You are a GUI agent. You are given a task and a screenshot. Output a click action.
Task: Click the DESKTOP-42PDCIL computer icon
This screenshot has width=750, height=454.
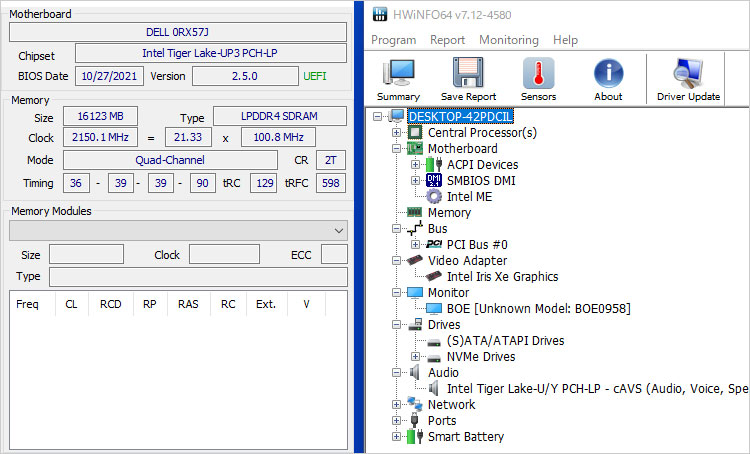[397, 116]
